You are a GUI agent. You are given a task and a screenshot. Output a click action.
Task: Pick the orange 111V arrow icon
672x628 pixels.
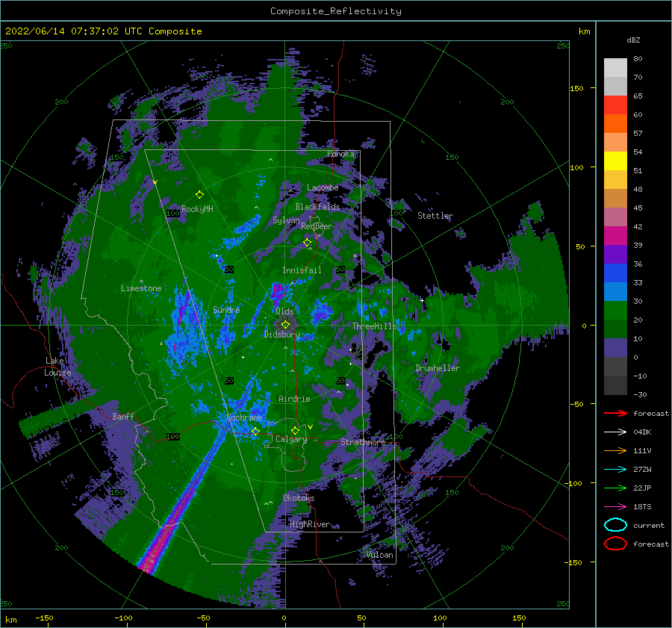click(x=615, y=450)
